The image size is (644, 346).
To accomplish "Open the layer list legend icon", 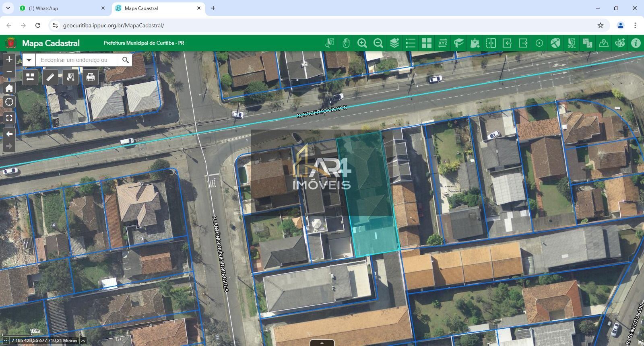I will 411,43.
